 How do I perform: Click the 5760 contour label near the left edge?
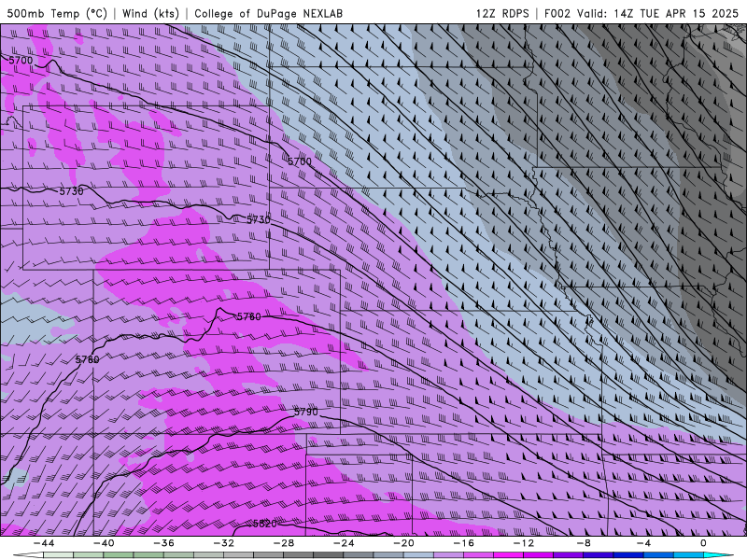[87, 359]
